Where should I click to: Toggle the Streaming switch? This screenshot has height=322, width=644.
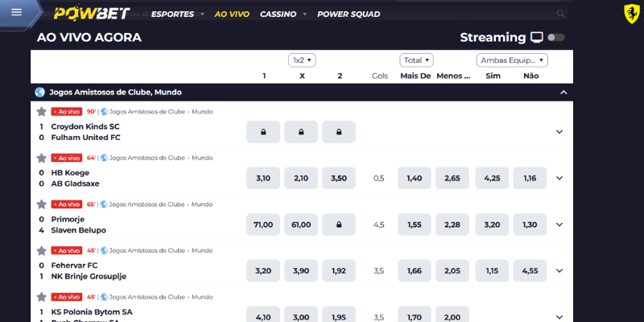(555, 37)
